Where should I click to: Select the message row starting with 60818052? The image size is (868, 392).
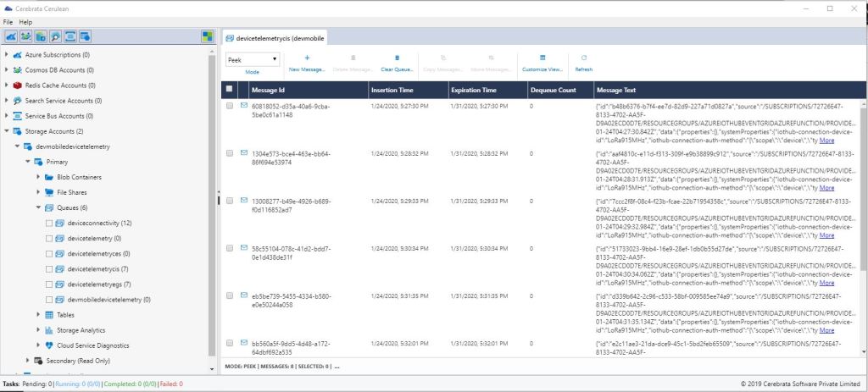[230, 107]
